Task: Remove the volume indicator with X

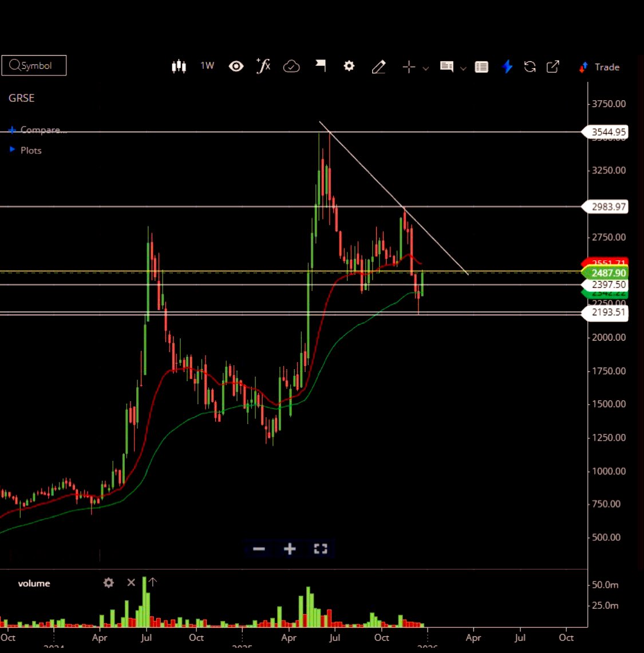Action: pos(131,583)
